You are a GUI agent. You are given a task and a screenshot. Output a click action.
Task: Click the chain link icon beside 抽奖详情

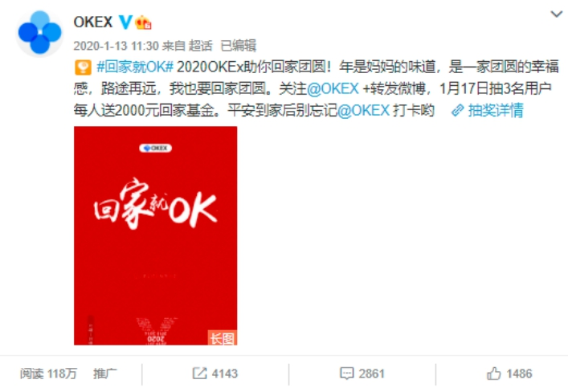(x=457, y=111)
